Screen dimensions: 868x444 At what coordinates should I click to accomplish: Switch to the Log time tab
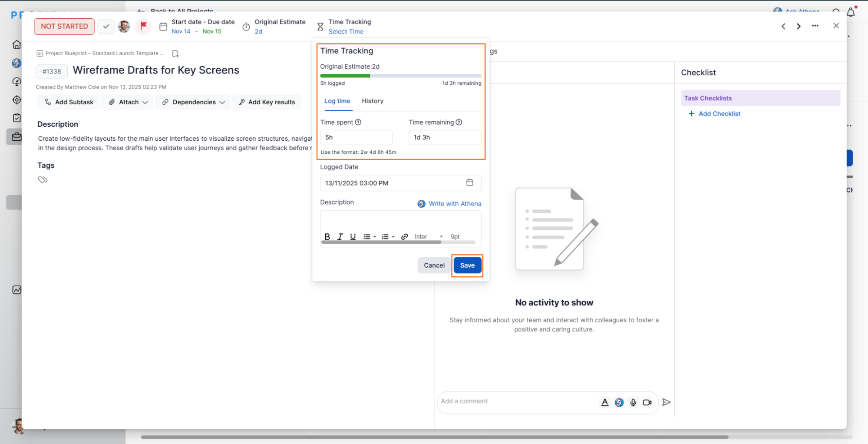pyautogui.click(x=337, y=101)
